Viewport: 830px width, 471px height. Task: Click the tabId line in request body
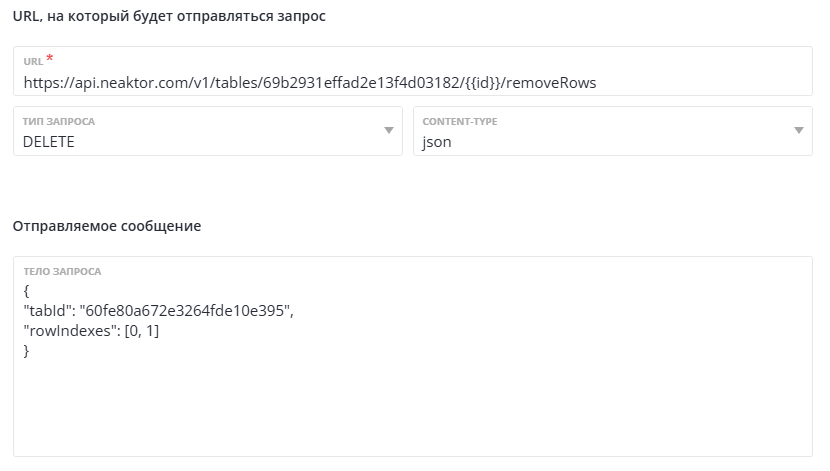pos(157,311)
